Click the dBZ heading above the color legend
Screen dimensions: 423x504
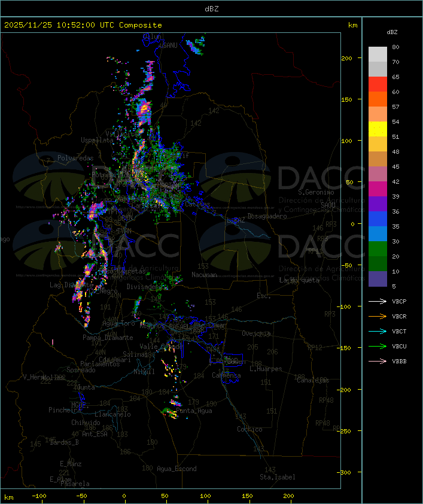[x=392, y=32]
